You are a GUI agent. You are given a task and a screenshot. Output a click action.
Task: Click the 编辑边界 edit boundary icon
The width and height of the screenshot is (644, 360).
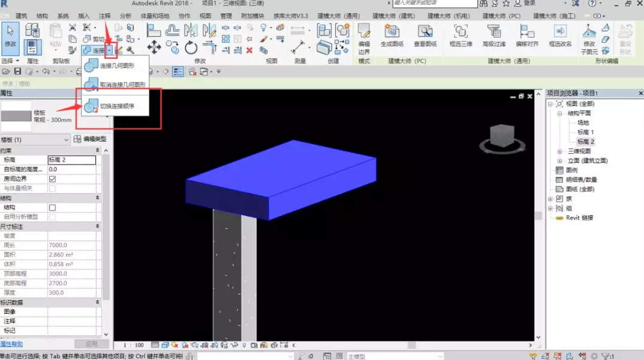(x=363, y=33)
